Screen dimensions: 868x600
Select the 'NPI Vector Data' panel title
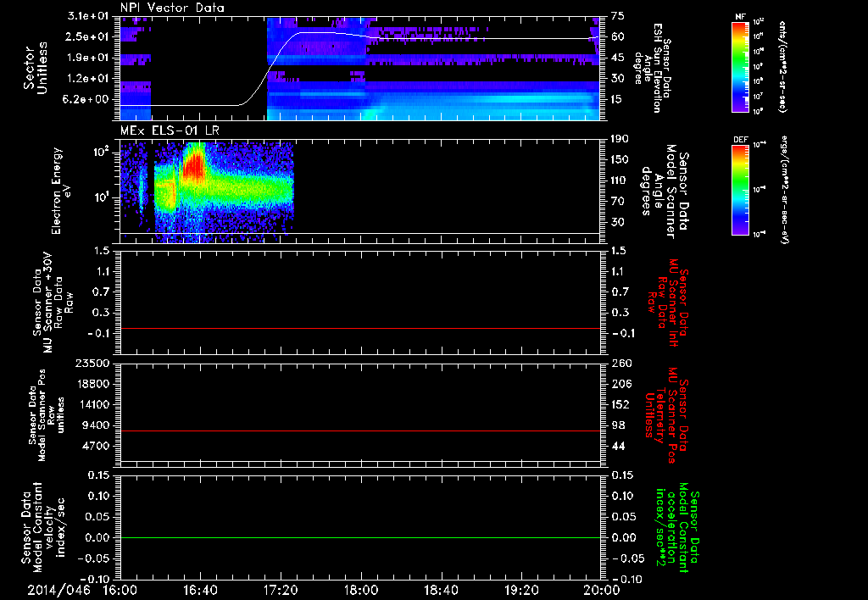click(x=172, y=8)
